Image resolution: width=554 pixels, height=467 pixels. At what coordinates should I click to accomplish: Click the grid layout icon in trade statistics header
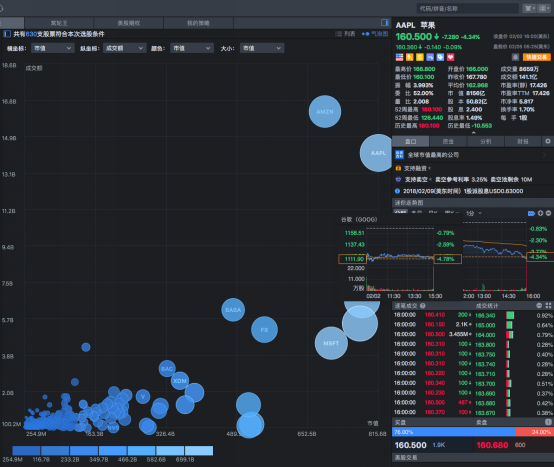pos(548,306)
